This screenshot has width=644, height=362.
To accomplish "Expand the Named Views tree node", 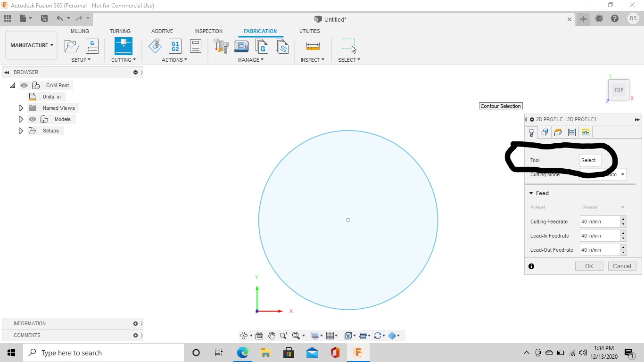I will click(21, 108).
